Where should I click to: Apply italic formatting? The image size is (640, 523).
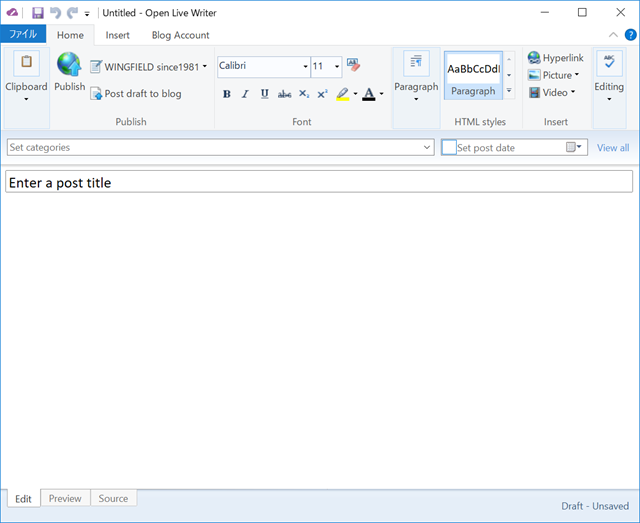click(x=245, y=94)
